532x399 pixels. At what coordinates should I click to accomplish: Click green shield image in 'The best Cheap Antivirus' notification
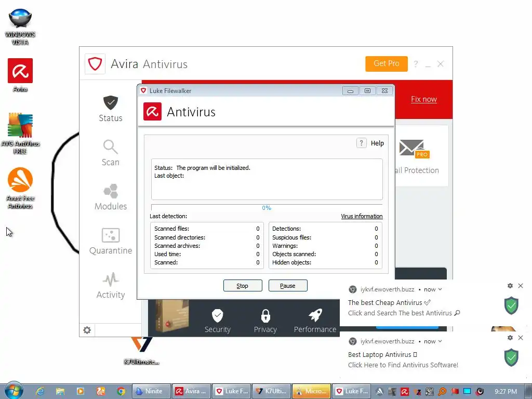[511, 305]
